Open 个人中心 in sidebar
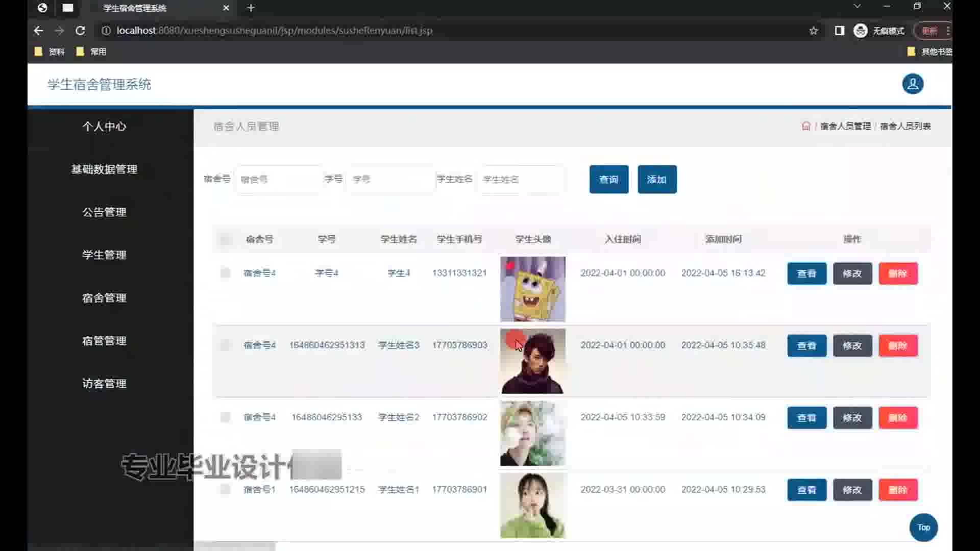 [x=104, y=127]
